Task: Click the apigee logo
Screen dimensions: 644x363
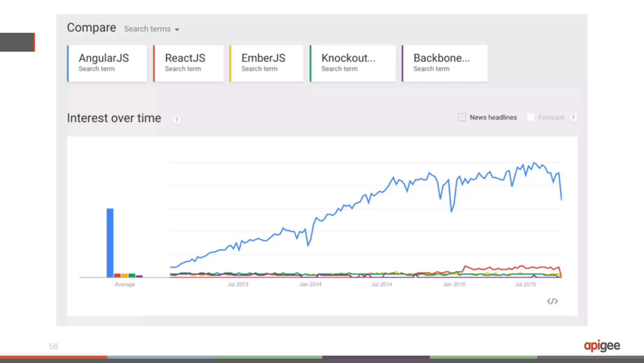Action: click(602, 346)
